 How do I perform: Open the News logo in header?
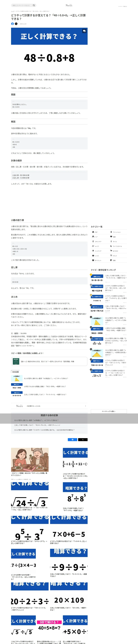tap(69, 5)
